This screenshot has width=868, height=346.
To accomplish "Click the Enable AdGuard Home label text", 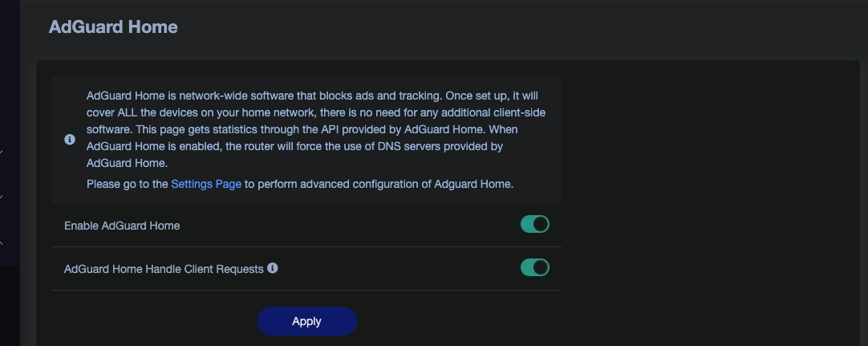I will coord(122,226).
